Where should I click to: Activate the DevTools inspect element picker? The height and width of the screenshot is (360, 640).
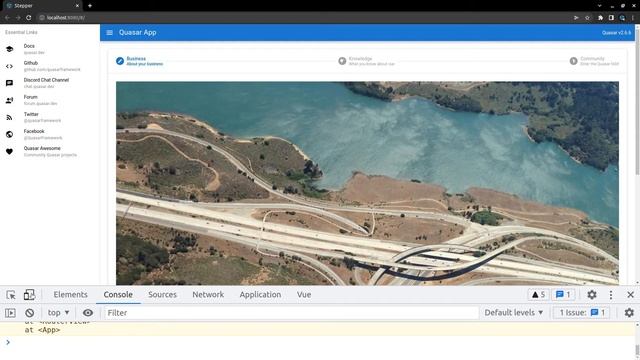11,295
